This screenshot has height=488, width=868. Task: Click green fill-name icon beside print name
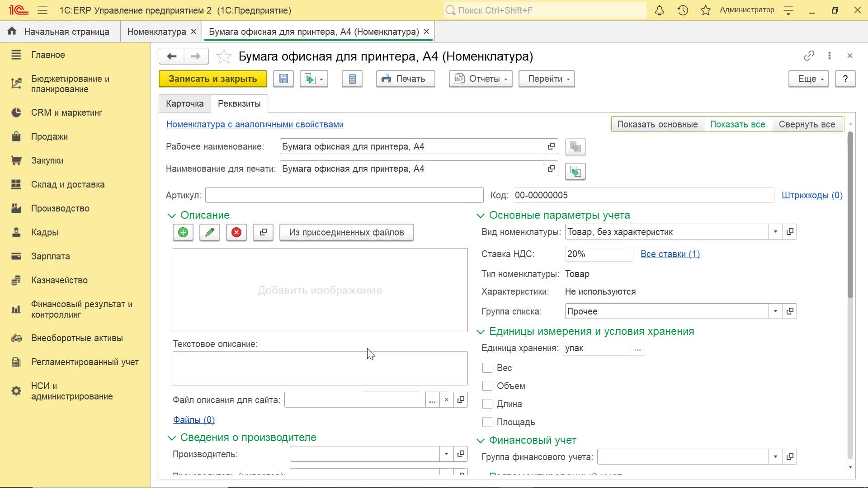pyautogui.click(x=576, y=172)
